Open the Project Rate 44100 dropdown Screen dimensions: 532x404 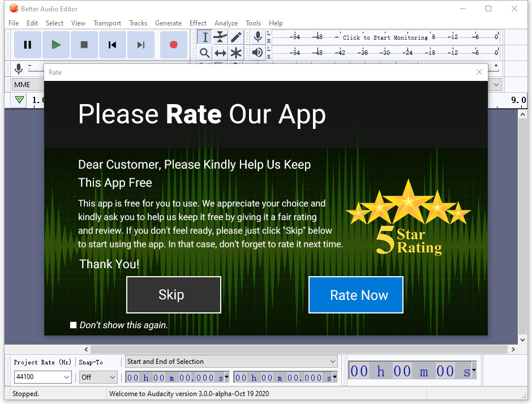point(43,377)
